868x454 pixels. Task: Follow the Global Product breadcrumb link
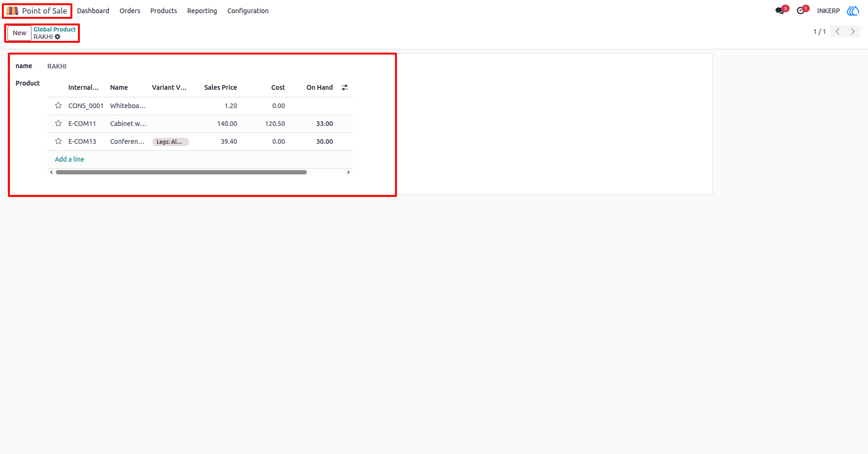coord(54,29)
